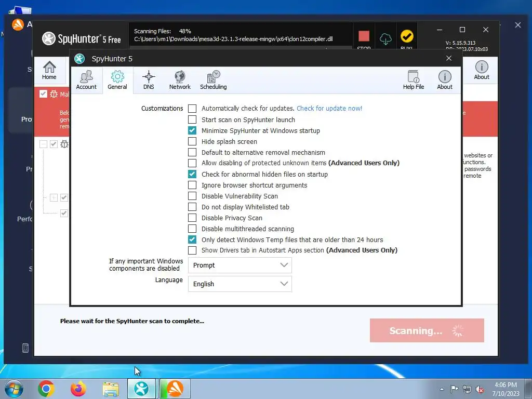Click mobile device icon in Avast sidebar
Viewport: 532px width, 399px height.
click(x=25, y=348)
